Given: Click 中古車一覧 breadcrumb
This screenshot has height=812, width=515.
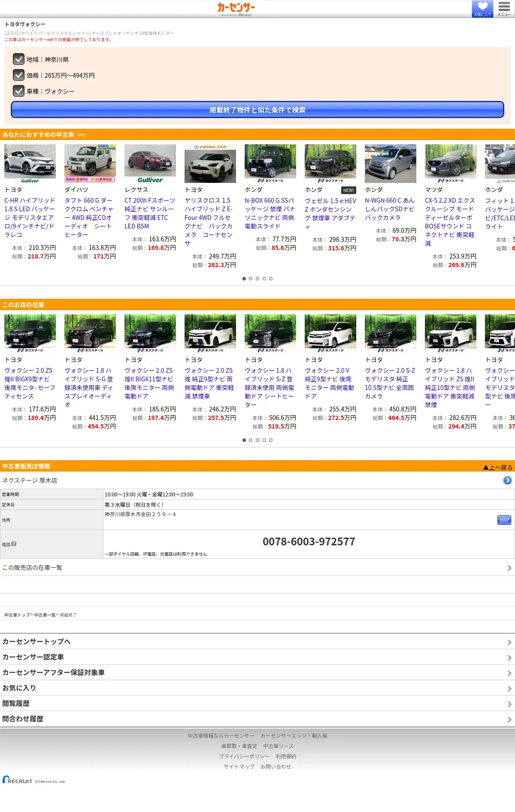Looking at the screenshot, I should click(45, 615).
